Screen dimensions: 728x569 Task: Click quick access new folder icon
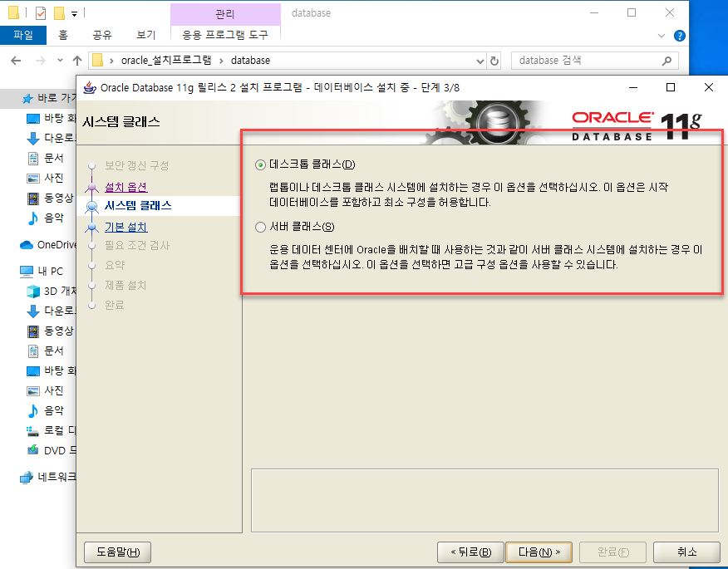pyautogui.click(x=60, y=13)
